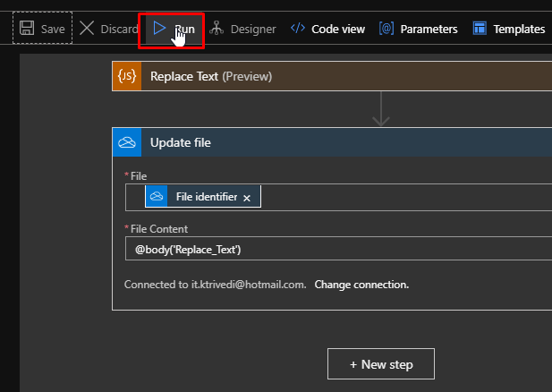Click the File input field empty area
552x392 pixels.
(405, 197)
